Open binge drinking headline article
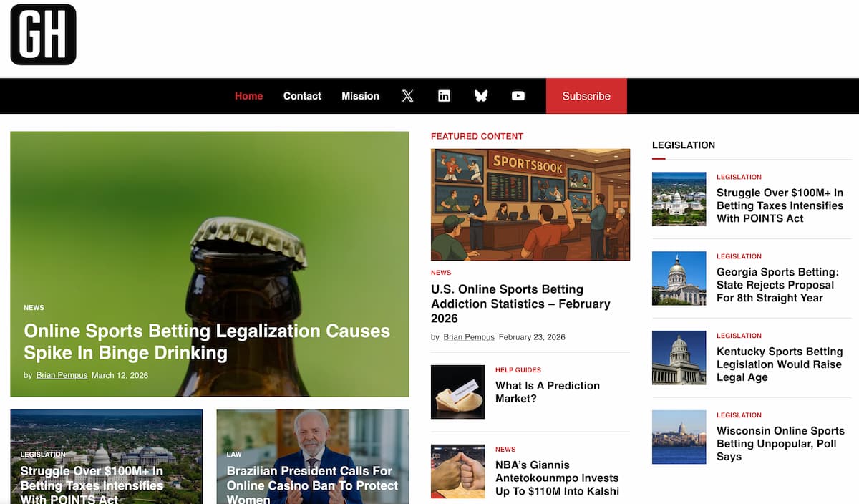This screenshot has width=859, height=504. (207, 341)
